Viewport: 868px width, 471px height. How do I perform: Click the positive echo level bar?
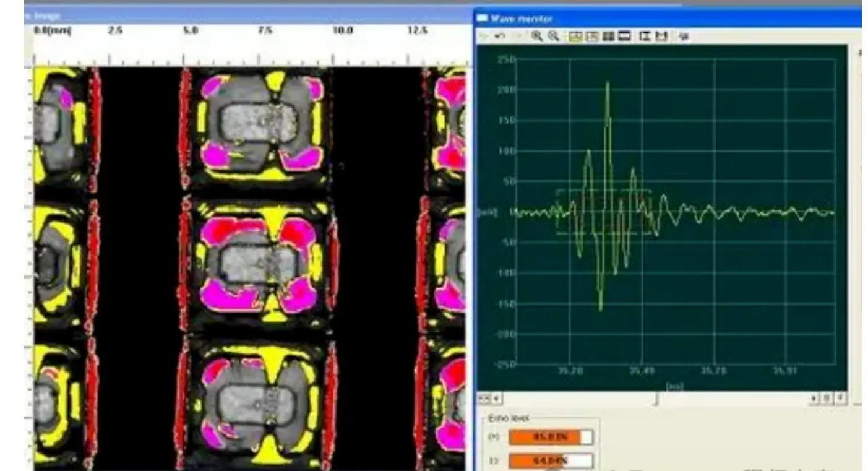click(x=550, y=438)
